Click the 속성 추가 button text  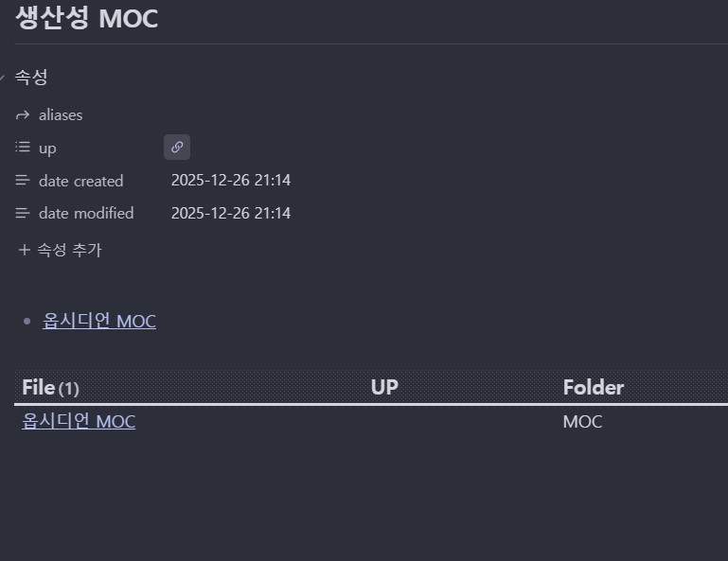[69, 251]
